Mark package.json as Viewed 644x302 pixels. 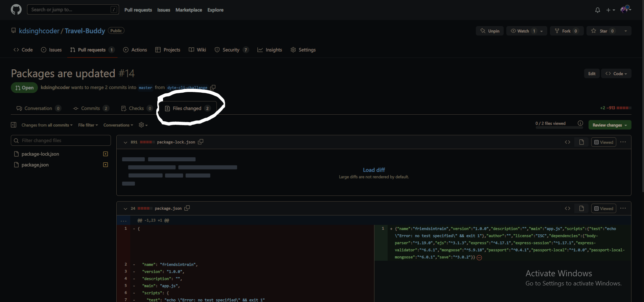coord(604,208)
